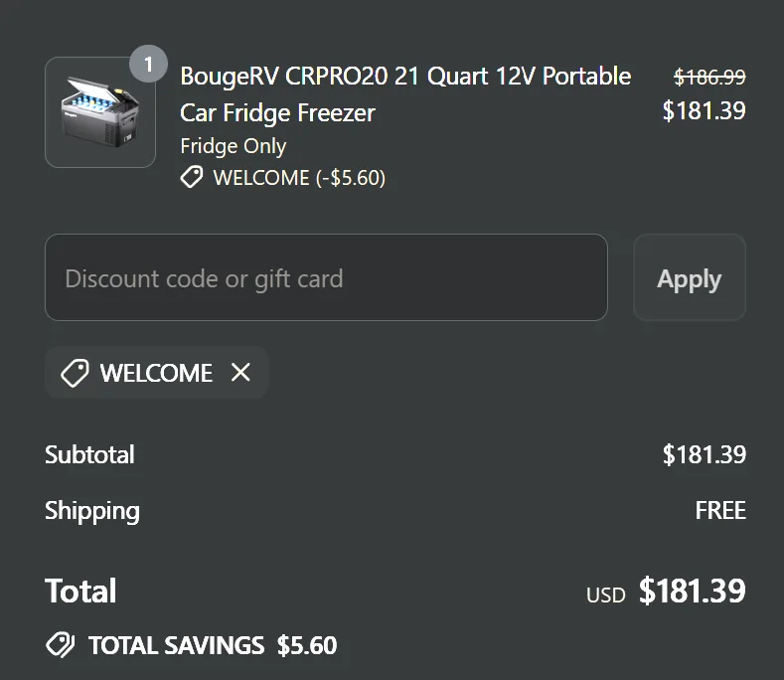Viewport: 784px width, 680px height.
Task: Click the Total Savings tags icon
Action: click(60, 644)
